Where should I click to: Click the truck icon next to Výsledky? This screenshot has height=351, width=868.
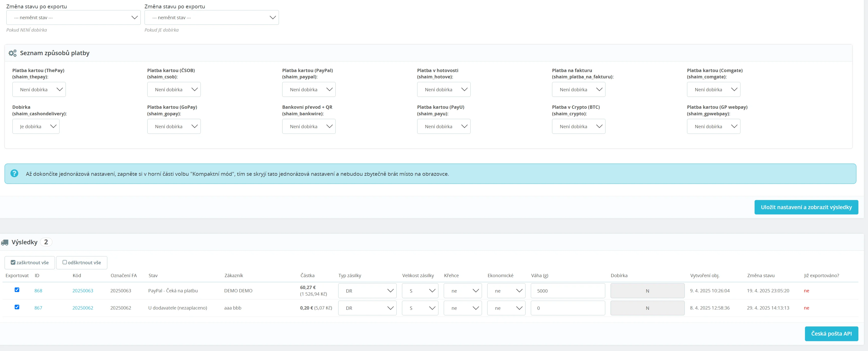[x=5, y=242]
